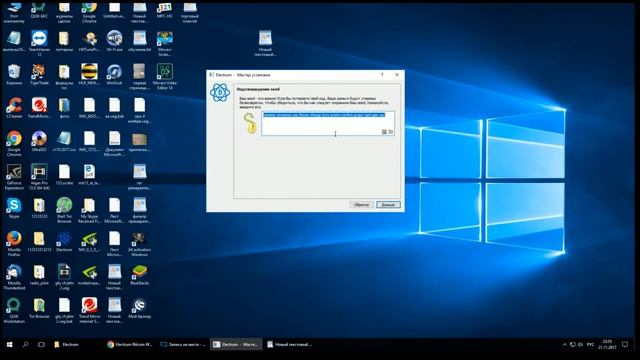Open the Trend Micro Internet Security shortcut
Screen dimensions: 640x360
click(89, 311)
